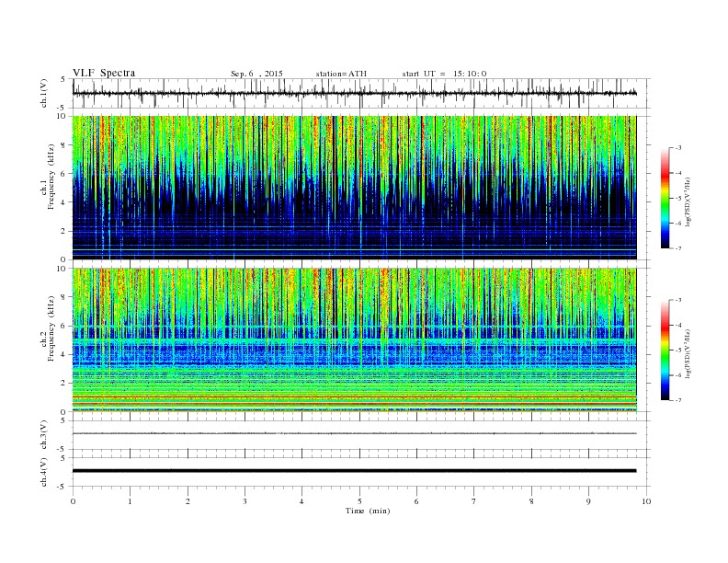
Task: Click the "10" time axis tick label
Action: 646,501
